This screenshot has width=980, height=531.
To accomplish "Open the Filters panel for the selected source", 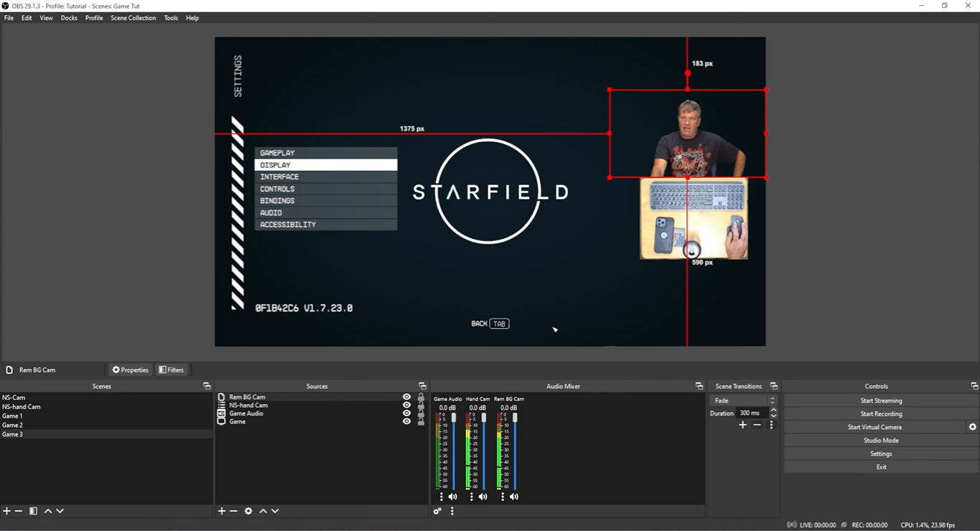I will (172, 369).
